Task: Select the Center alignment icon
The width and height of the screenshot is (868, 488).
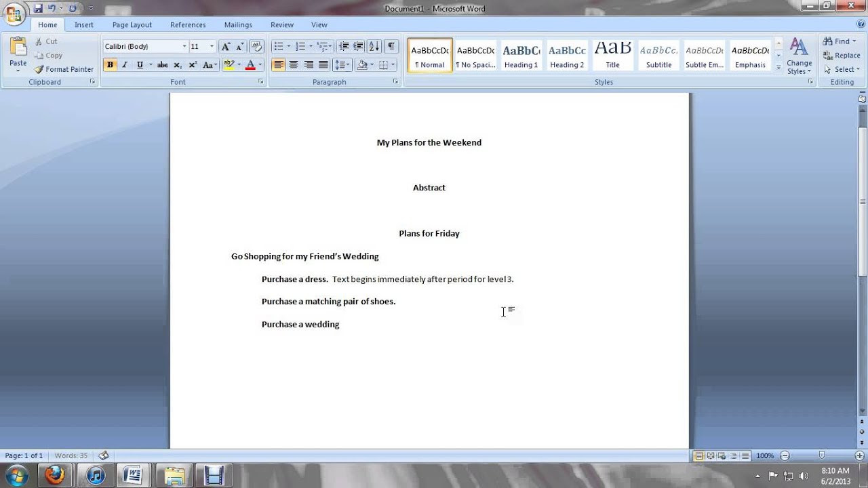Action: click(x=293, y=64)
